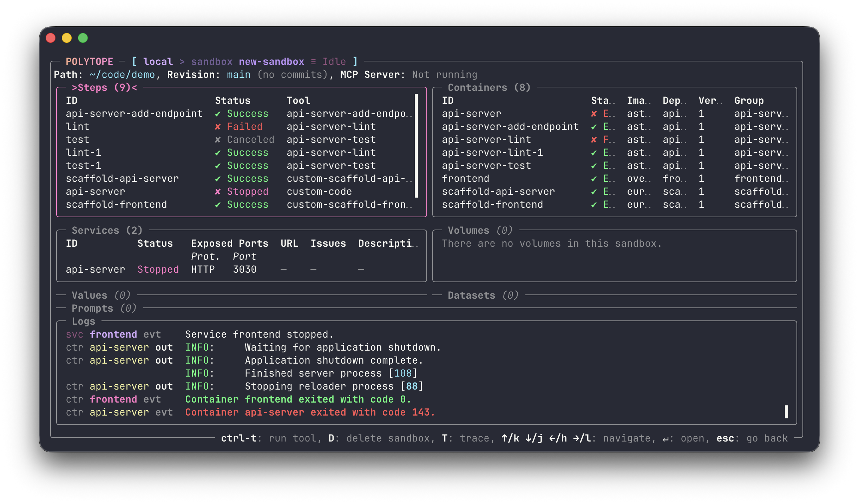Click green checkmark of scaffold-frontend step
859x504 pixels.
(218, 205)
